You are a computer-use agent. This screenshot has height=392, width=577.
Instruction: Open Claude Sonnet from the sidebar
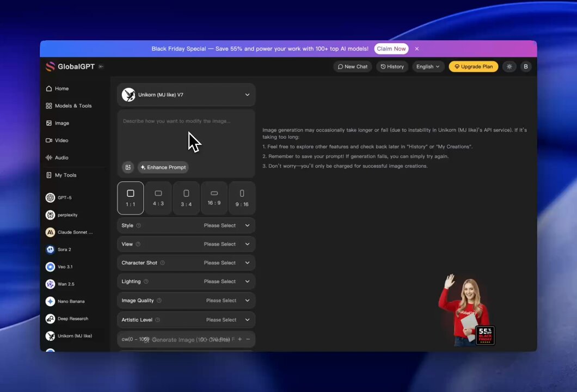[x=69, y=232]
